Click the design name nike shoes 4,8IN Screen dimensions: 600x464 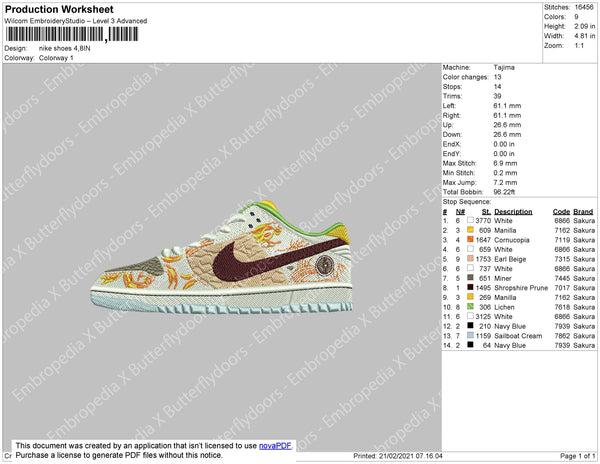coord(65,48)
